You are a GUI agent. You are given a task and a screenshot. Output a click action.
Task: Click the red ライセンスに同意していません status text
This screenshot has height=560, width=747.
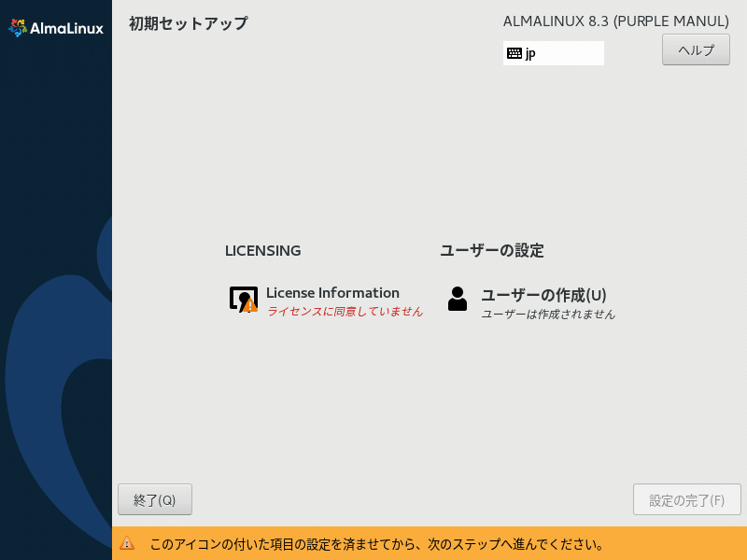(345, 312)
